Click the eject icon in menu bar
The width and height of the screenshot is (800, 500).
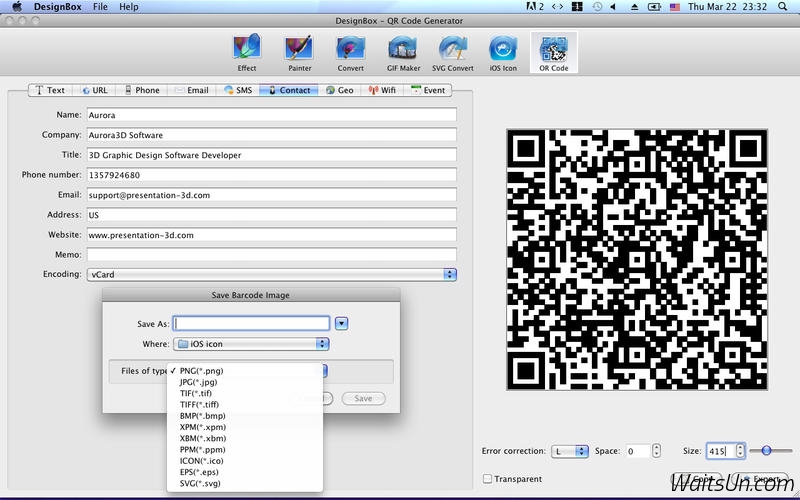click(x=635, y=7)
